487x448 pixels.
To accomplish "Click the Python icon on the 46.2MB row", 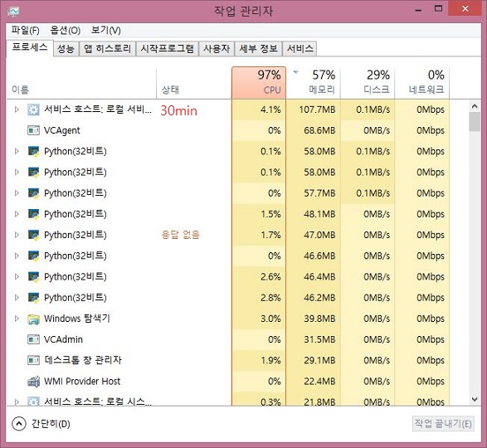I will (x=33, y=298).
